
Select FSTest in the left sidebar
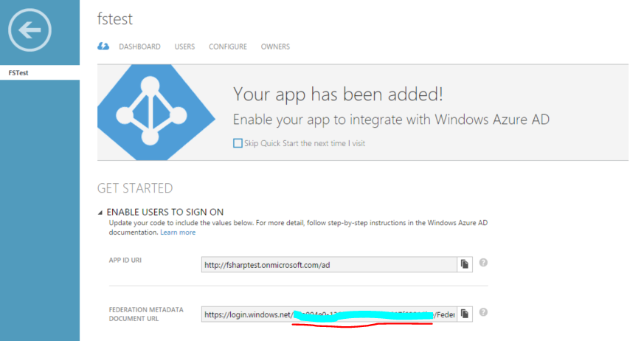tap(40, 73)
